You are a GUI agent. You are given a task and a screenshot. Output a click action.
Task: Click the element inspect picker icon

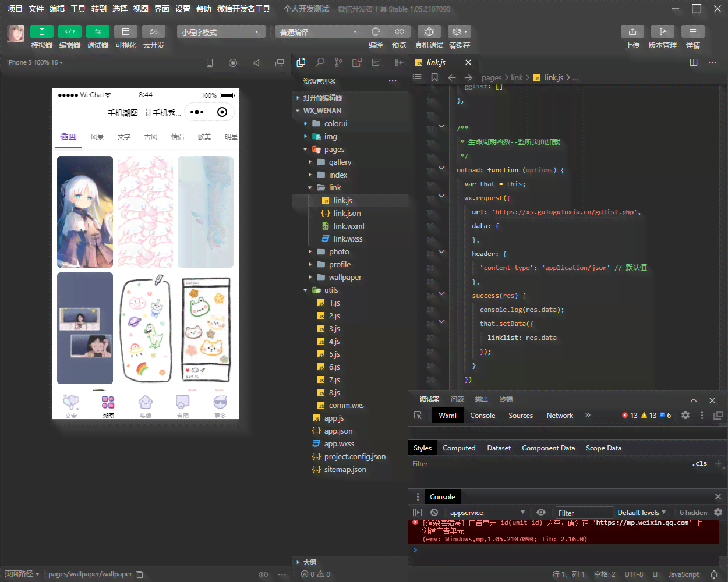418,416
